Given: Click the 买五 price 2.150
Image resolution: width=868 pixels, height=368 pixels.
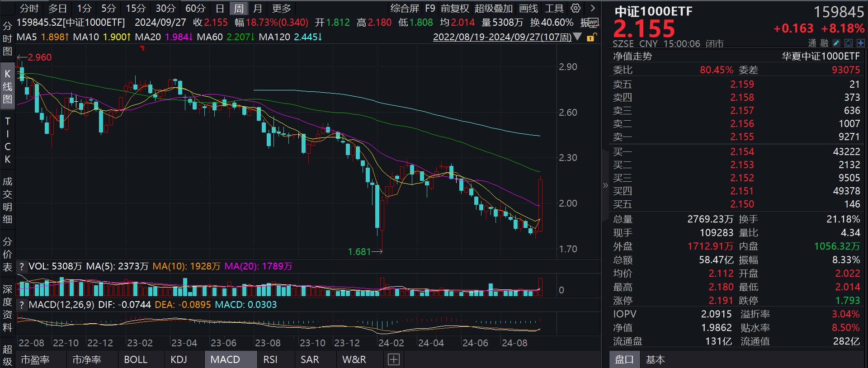Looking at the screenshot, I should (742, 204).
